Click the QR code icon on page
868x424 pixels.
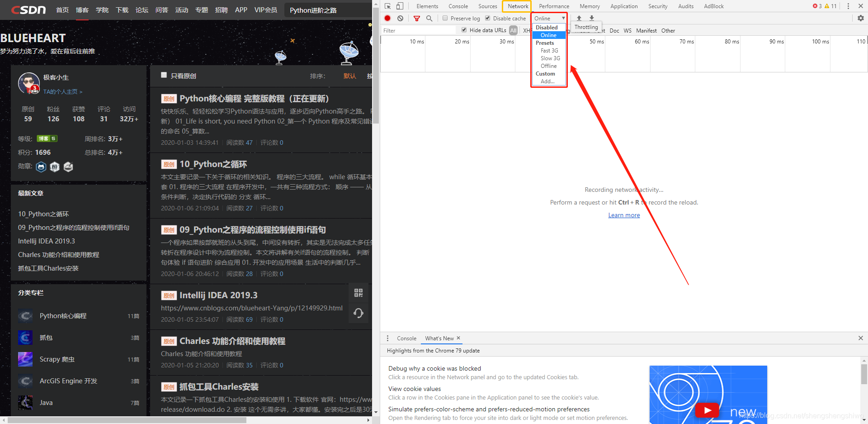[x=359, y=293]
